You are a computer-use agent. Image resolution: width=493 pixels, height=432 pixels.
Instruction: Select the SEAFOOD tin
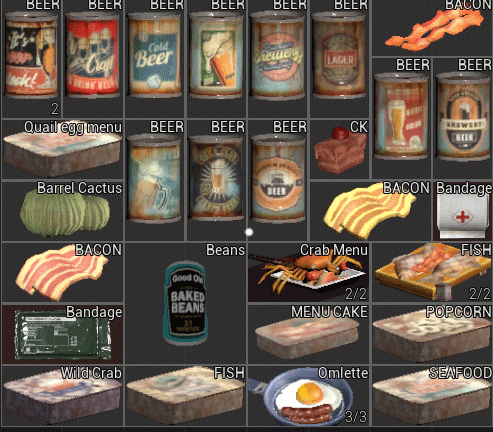coord(432,397)
